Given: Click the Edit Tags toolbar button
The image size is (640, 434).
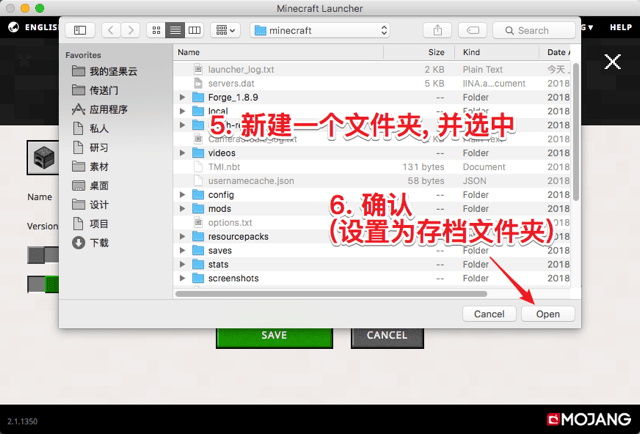Looking at the screenshot, I should [473, 30].
